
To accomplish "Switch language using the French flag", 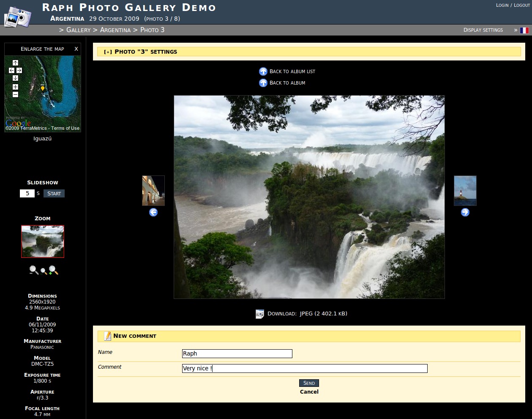I will click(524, 30).
